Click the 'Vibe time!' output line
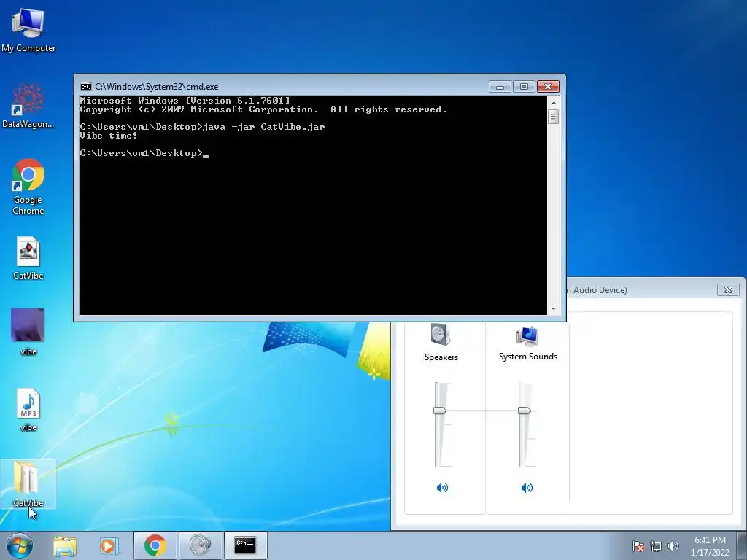The image size is (747, 560). [109, 136]
